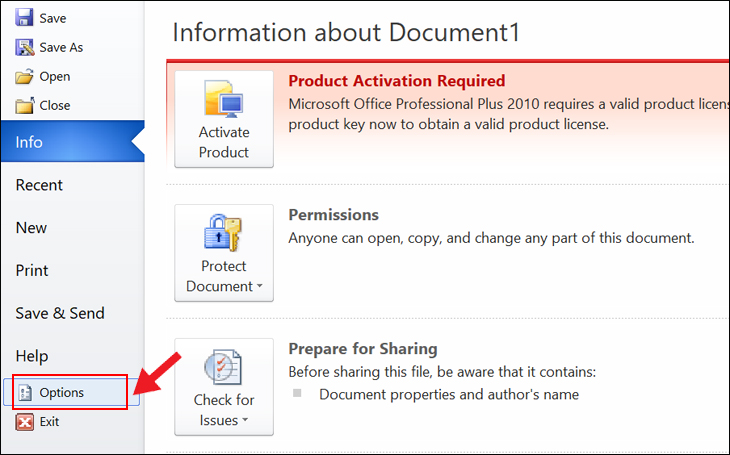
Task: Click the Save label in the menu
Action: point(53,18)
